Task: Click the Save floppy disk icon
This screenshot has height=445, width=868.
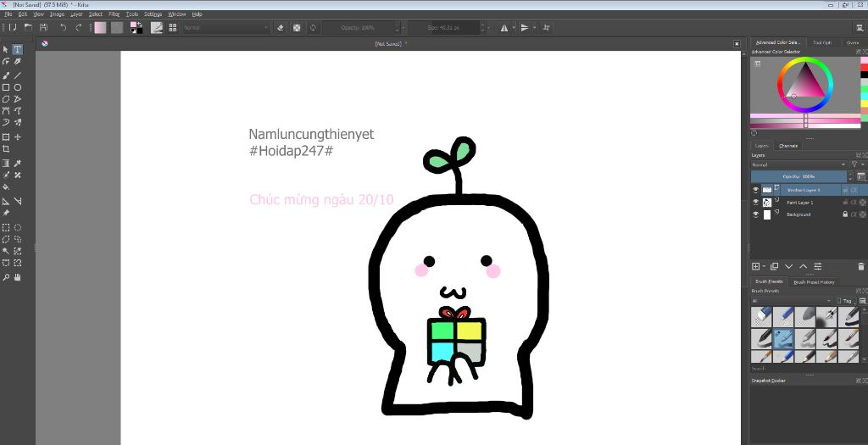Action: click(x=44, y=27)
